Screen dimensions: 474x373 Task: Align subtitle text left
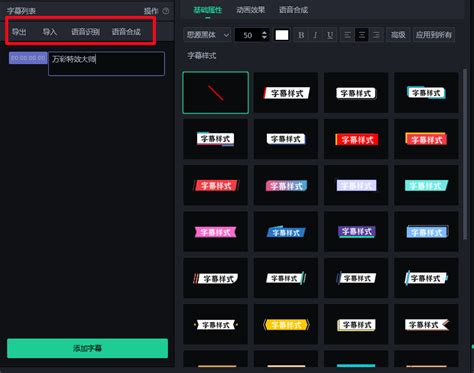(347, 35)
